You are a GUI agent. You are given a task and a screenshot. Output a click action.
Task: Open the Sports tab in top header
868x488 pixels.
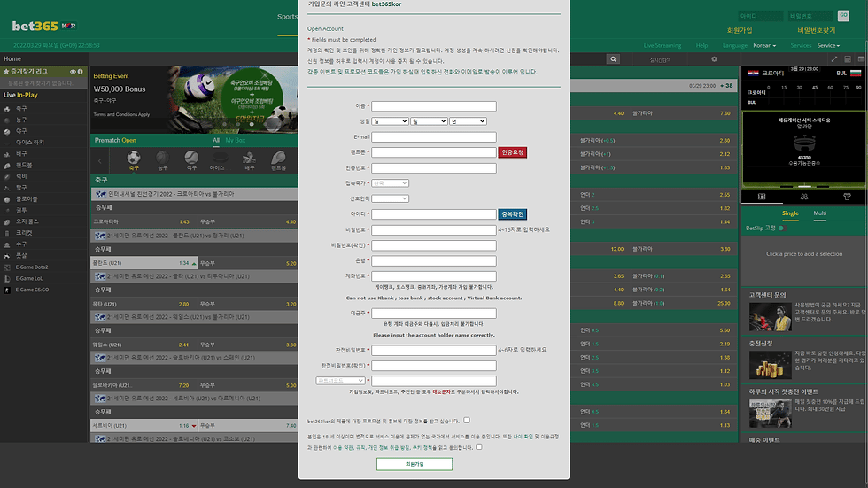(287, 17)
